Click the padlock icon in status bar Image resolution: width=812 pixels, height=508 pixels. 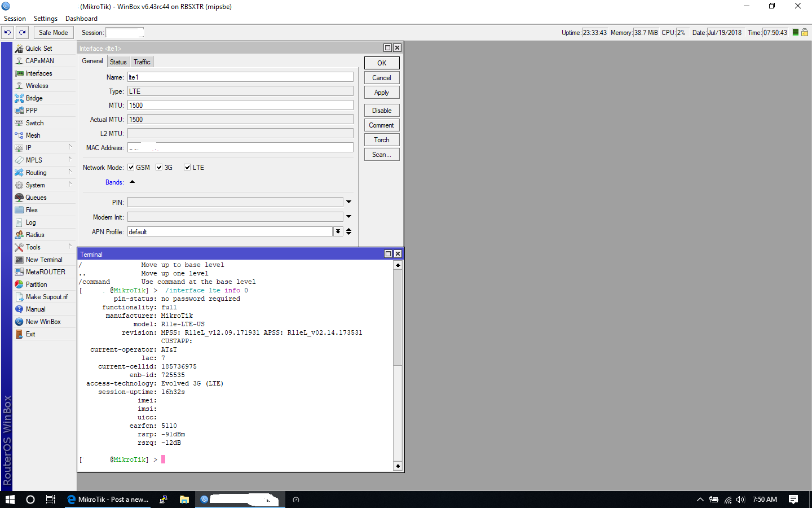[805, 33]
